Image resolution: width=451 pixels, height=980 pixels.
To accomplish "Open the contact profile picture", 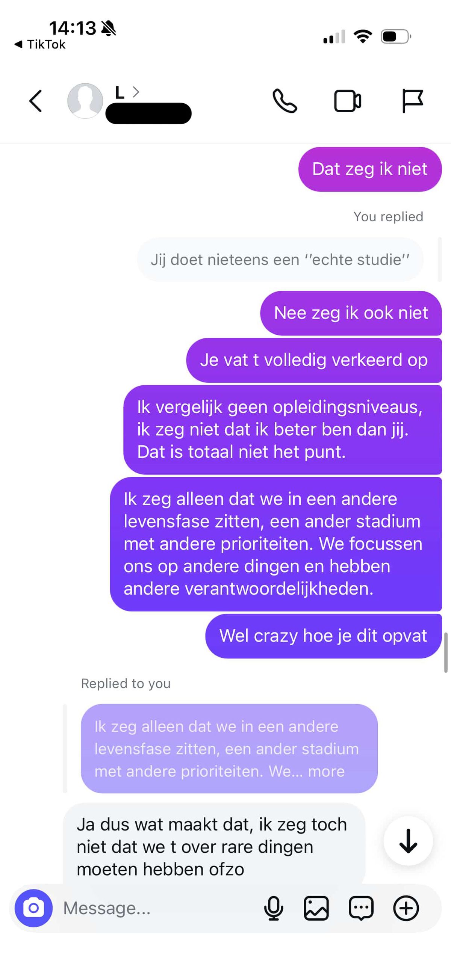I will (85, 101).
